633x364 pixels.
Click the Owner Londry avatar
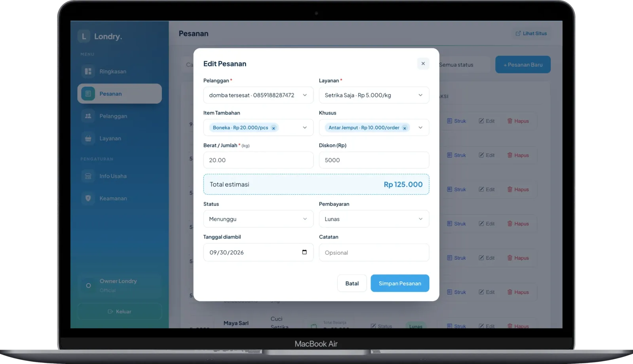[x=88, y=285]
